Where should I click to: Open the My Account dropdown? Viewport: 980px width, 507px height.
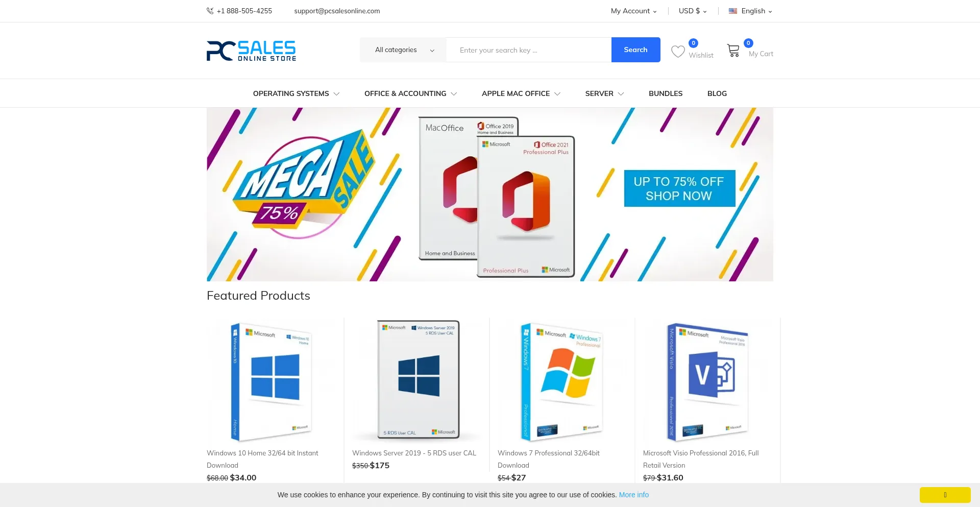(x=633, y=11)
